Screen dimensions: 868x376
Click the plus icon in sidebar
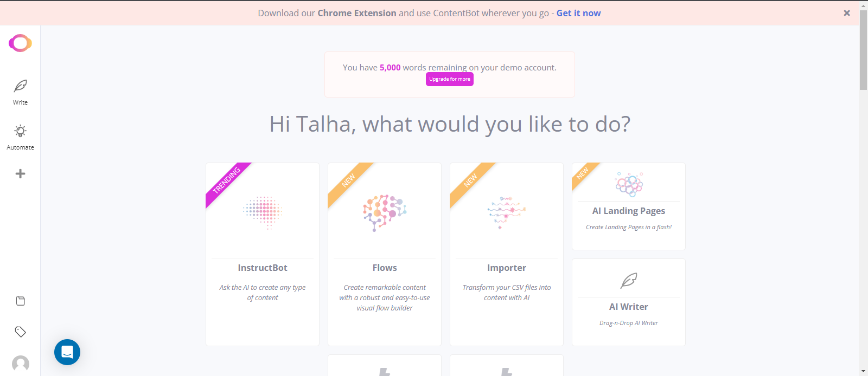coord(20,173)
